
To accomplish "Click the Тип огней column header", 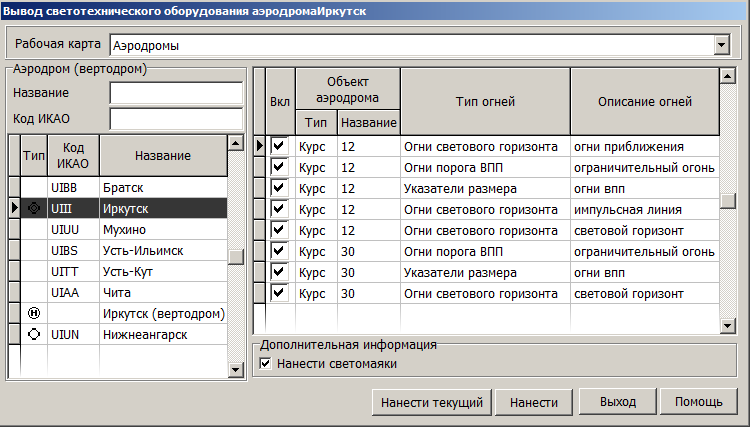I will click(x=485, y=101).
